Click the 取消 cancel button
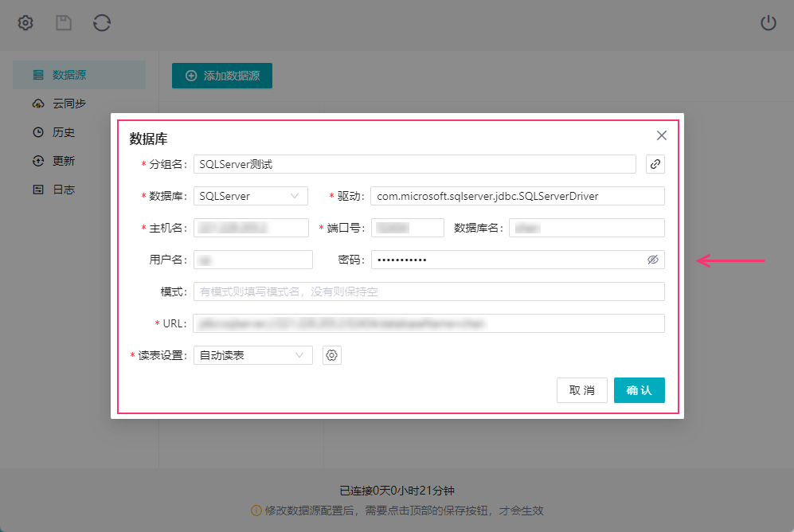This screenshot has height=532, width=794. 582,390
